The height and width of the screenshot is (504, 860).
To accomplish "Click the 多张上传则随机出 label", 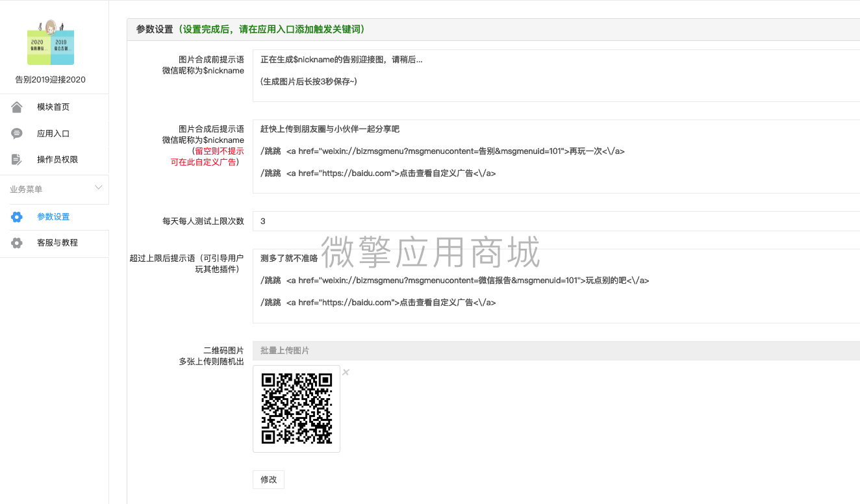I will click(211, 362).
